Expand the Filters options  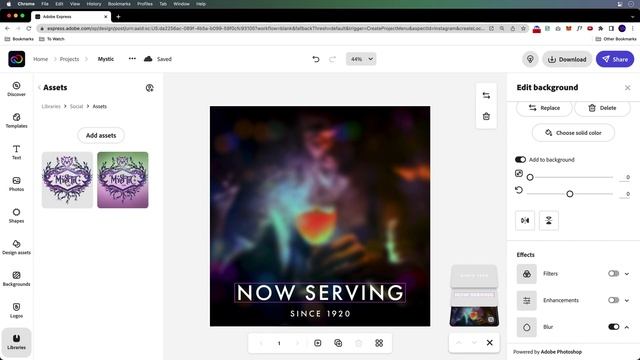click(627, 274)
